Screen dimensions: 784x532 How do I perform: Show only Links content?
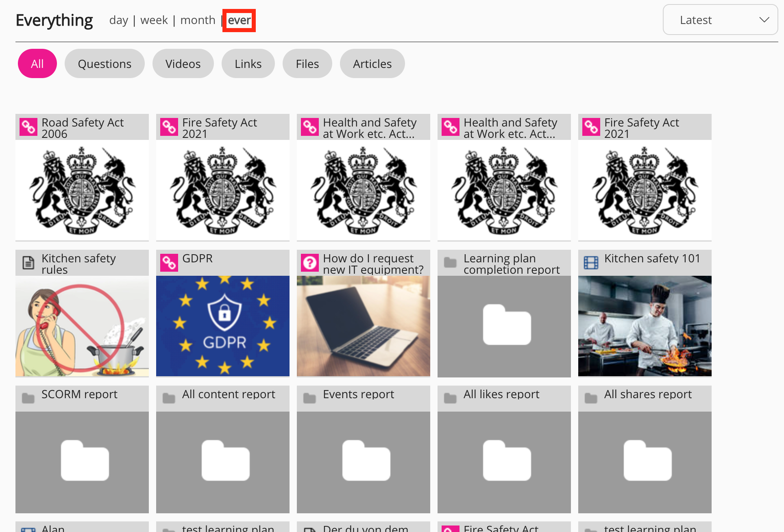click(x=248, y=63)
